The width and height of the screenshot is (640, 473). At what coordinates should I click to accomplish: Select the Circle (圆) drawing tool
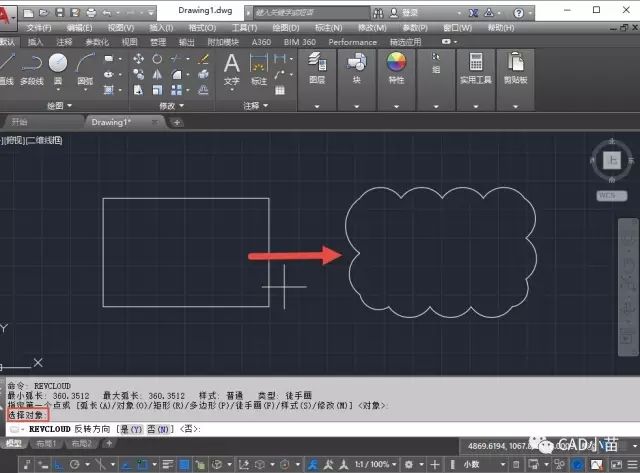(58, 66)
